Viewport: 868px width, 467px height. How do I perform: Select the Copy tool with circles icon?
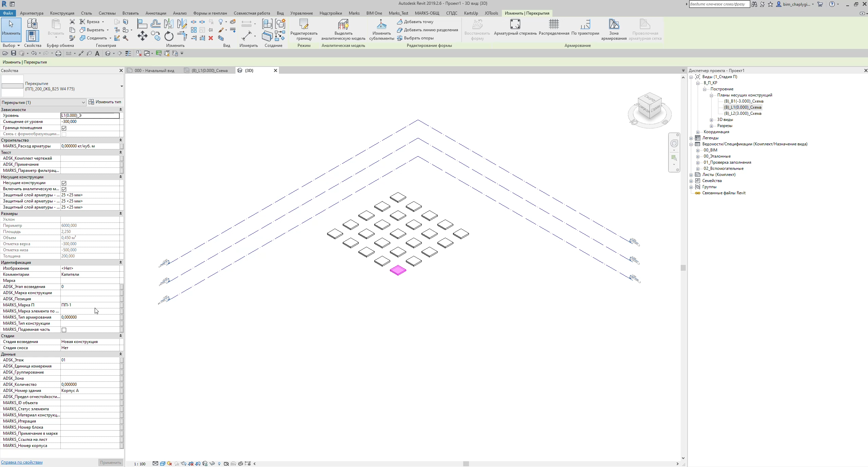tap(155, 36)
